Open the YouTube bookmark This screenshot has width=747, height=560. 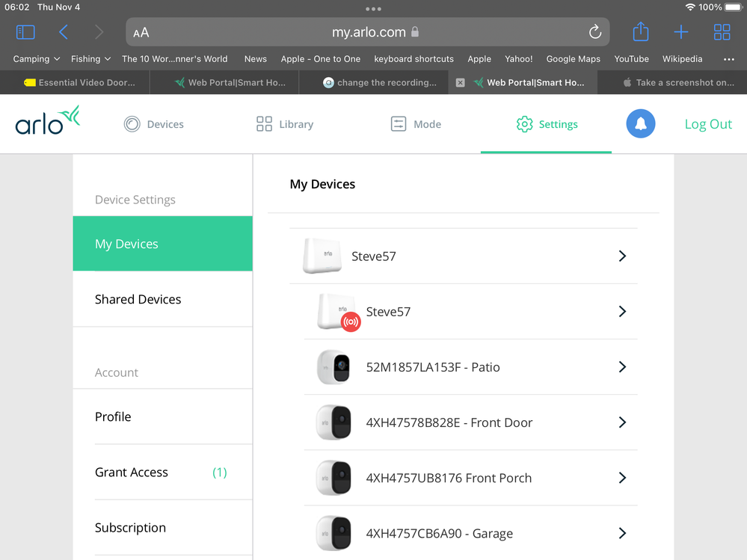pos(631,59)
